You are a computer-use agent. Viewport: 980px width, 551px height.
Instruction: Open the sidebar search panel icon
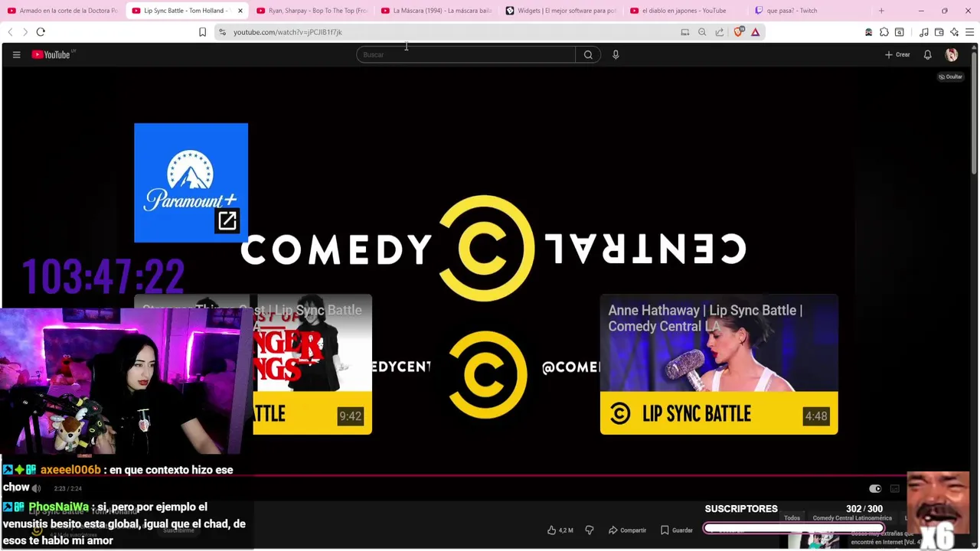[x=900, y=32]
